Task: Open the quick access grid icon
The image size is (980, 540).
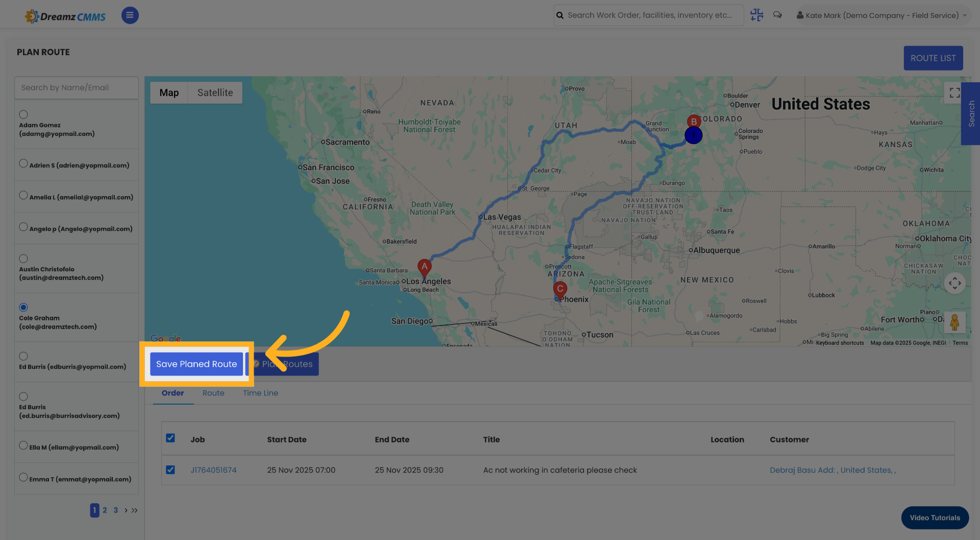Action: [756, 15]
